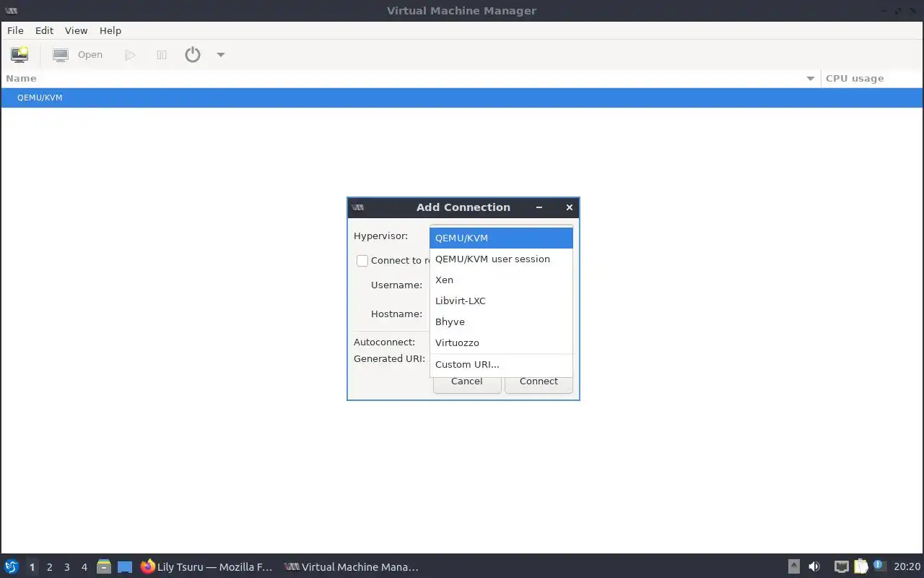Click the Cancel button in Add Connection
Image resolution: width=924 pixels, height=578 pixels.
tap(467, 382)
